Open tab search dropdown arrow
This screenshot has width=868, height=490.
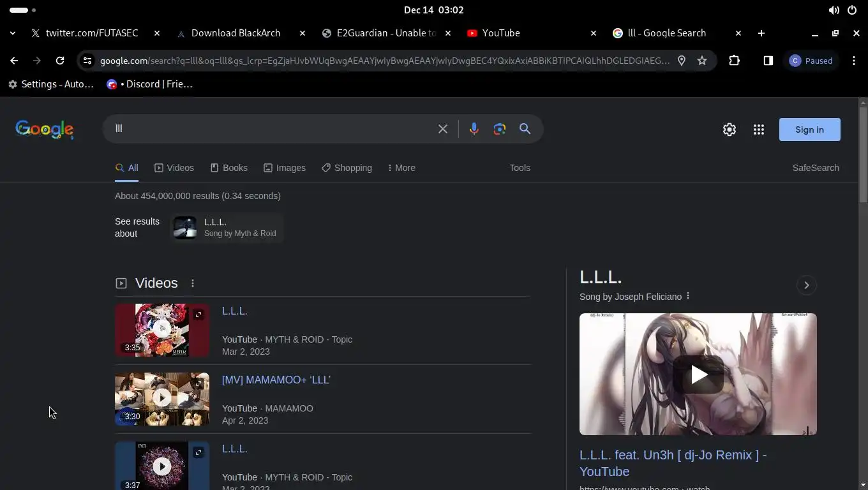tap(13, 33)
